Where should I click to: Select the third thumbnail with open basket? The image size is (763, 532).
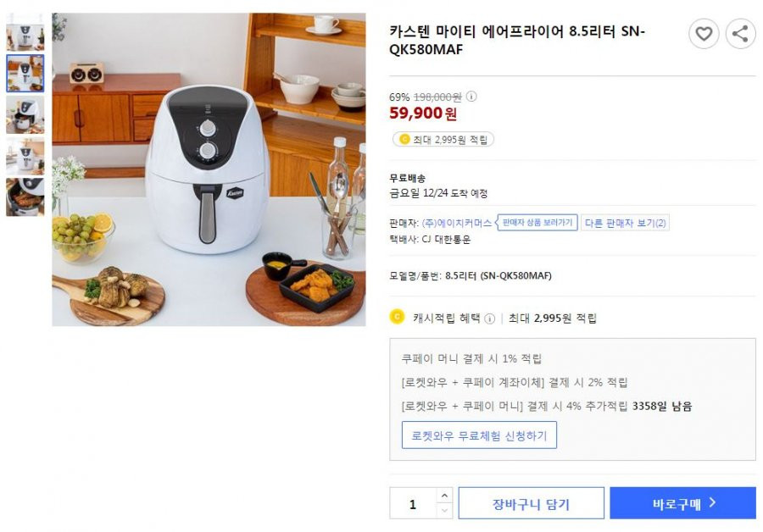click(25, 114)
